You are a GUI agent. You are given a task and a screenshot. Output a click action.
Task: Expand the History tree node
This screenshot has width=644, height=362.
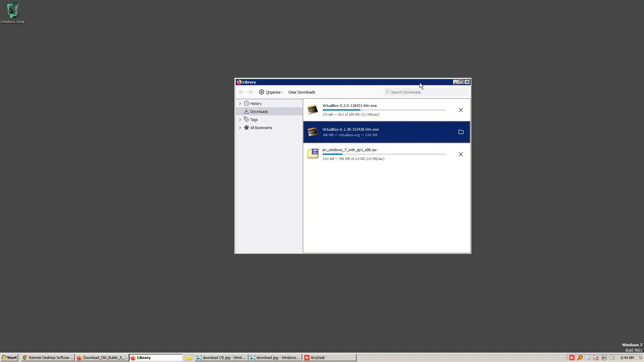240,104
